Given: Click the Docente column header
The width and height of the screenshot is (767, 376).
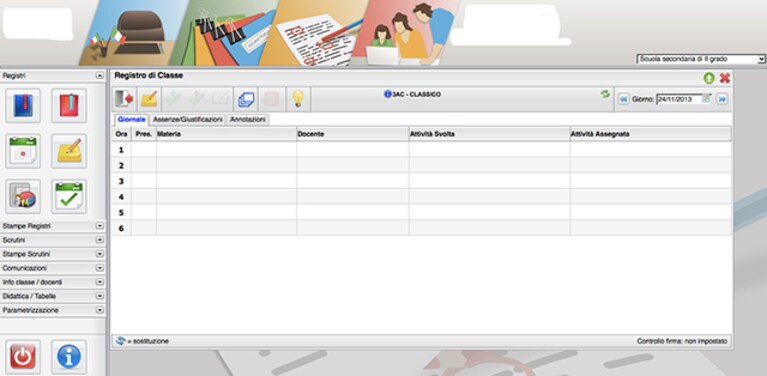Looking at the screenshot, I should point(353,134).
